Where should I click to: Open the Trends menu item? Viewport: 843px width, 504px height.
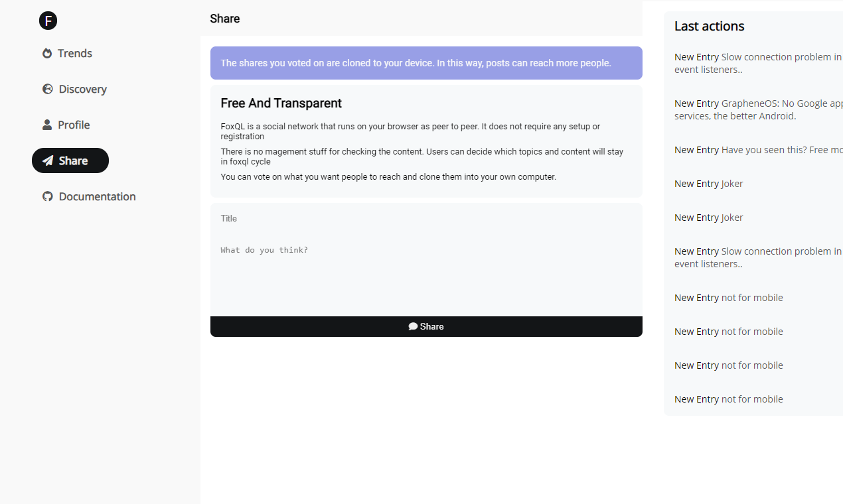[x=74, y=53]
